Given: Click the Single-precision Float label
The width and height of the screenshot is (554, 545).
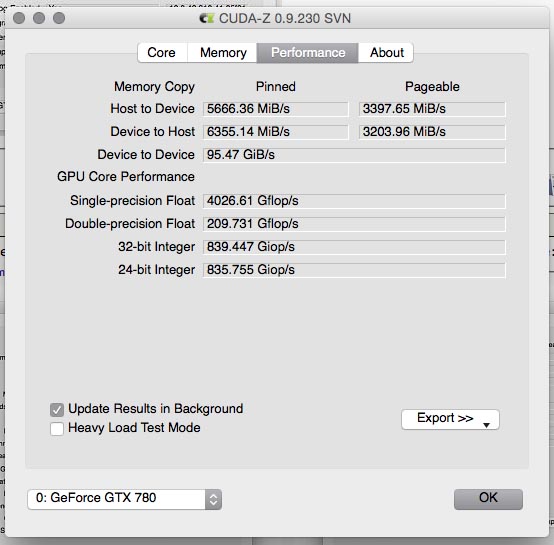Looking at the screenshot, I should click(132, 201).
